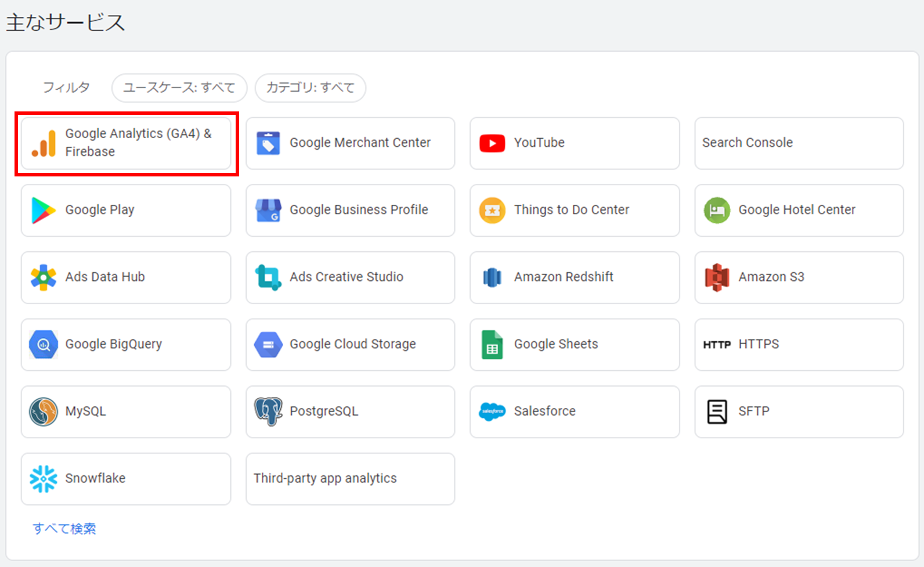Click the Google Business Profile storefront icon
This screenshot has height=567, width=924.
[268, 210]
